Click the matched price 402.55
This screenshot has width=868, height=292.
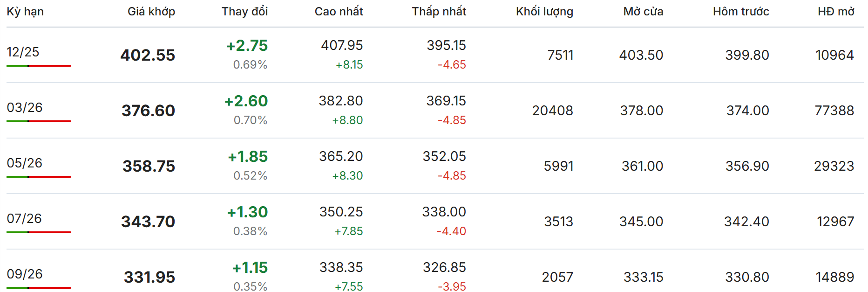(148, 55)
